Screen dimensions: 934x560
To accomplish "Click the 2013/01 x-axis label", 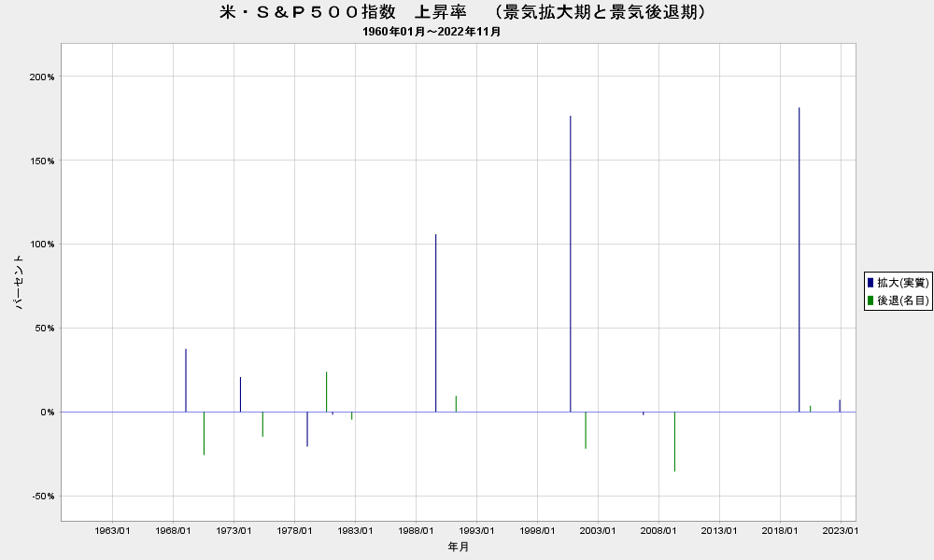I will click(719, 530).
